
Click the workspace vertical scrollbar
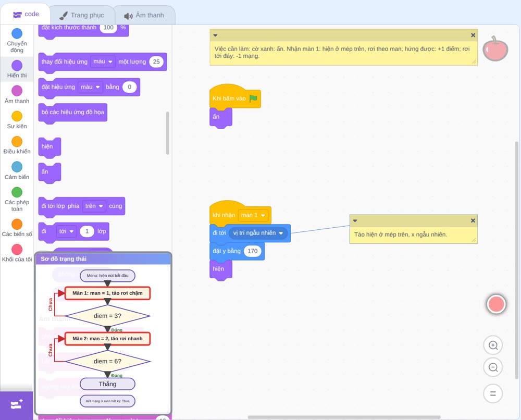coord(516,260)
